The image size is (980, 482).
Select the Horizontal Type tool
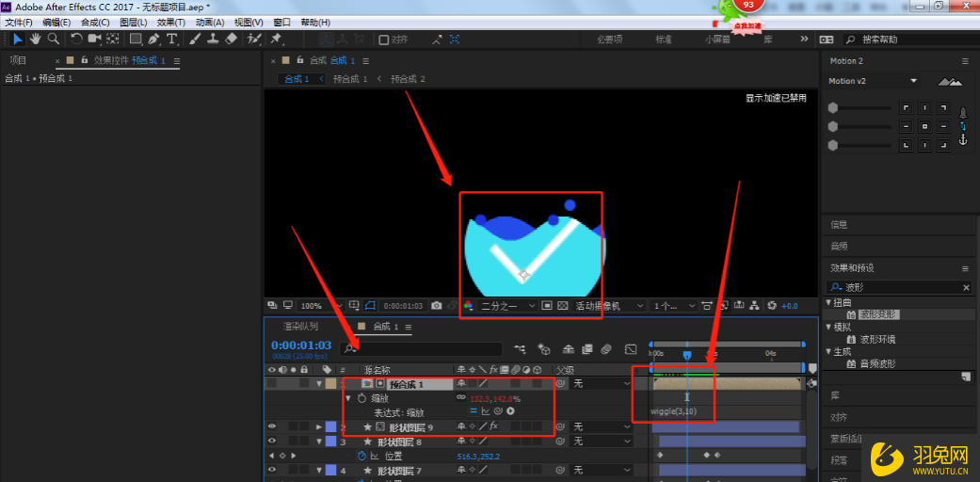[171, 39]
